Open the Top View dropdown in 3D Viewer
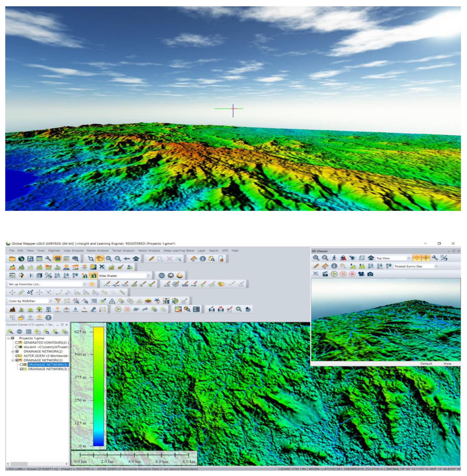This screenshot has height=476, width=467. click(x=409, y=258)
